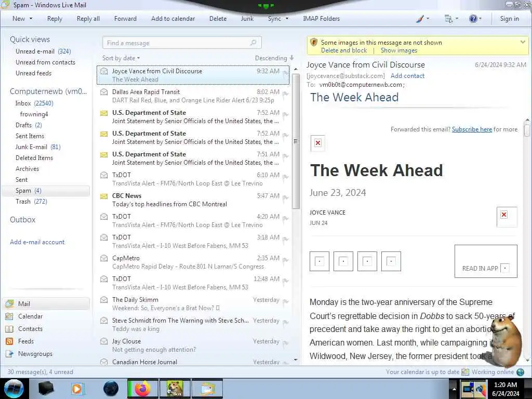
Task: Click Reply in the toolbar
Action: coord(55,19)
